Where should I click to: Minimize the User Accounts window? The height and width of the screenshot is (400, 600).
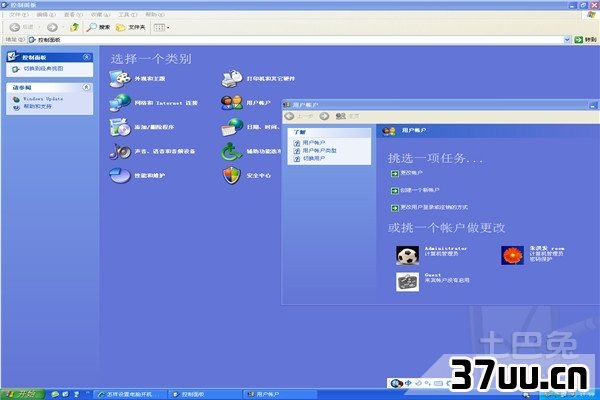click(x=593, y=104)
